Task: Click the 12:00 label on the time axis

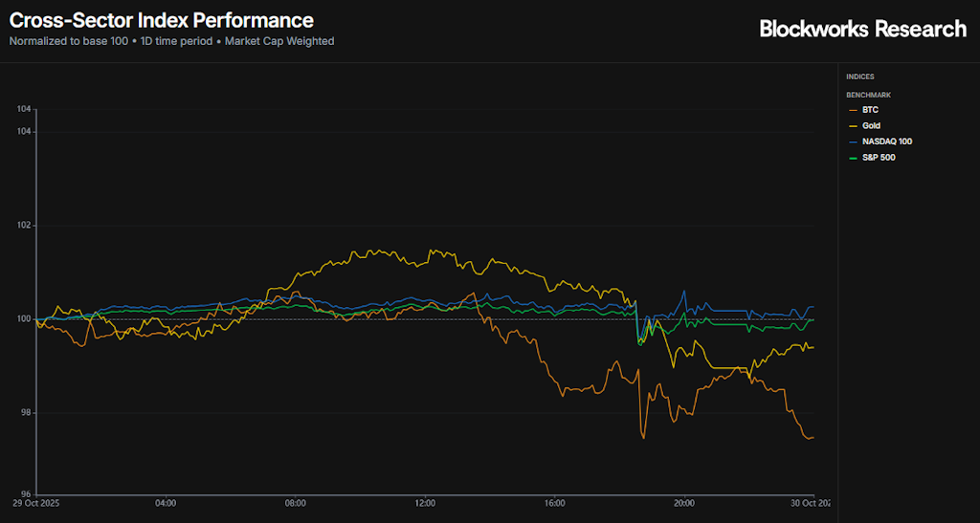Action: tap(425, 503)
